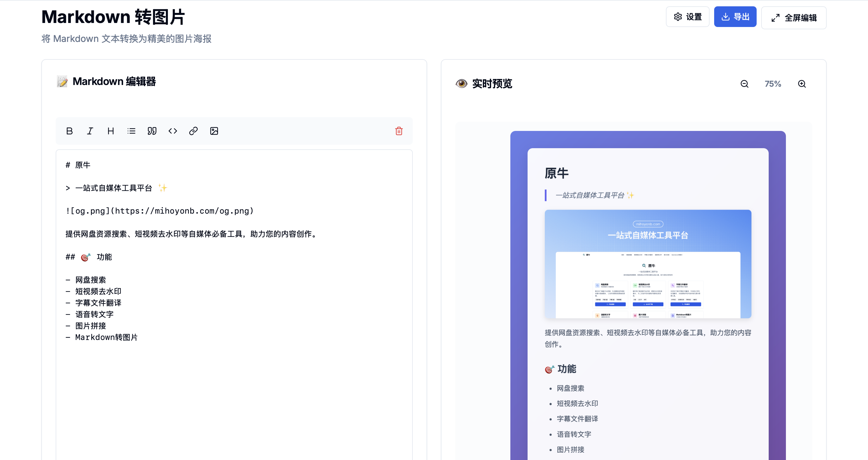Insert a bullet list from the toolbar
The height and width of the screenshot is (460, 868).
(x=131, y=131)
